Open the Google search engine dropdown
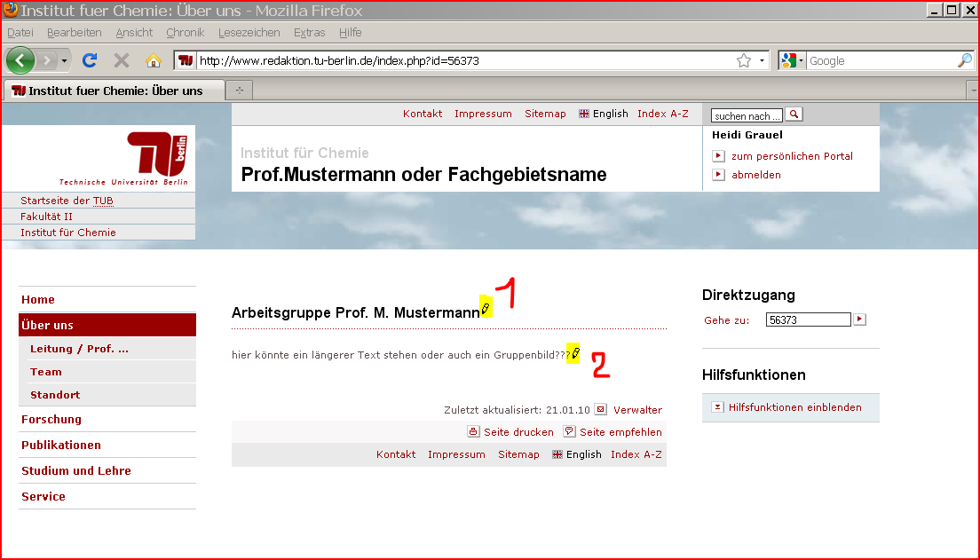The width and height of the screenshot is (980, 560). coord(793,60)
